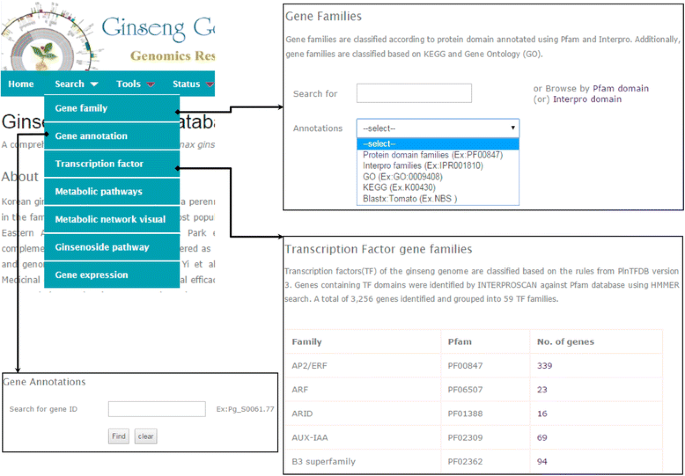Click Pfam ID PF00847

(x=465, y=366)
